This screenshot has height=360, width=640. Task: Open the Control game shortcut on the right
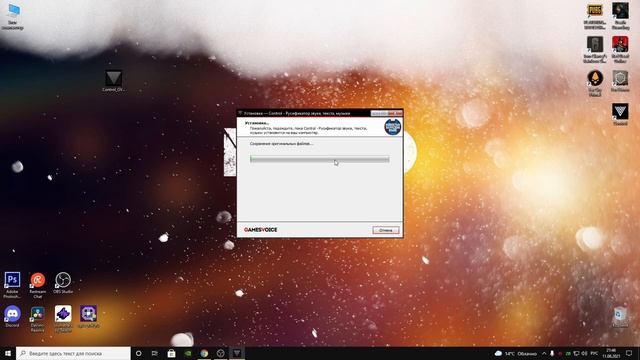[x=620, y=114]
